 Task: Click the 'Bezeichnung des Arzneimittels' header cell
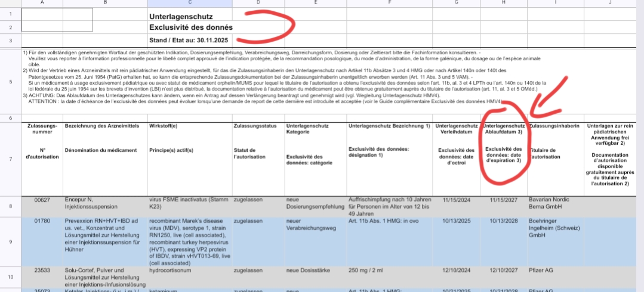click(106, 159)
